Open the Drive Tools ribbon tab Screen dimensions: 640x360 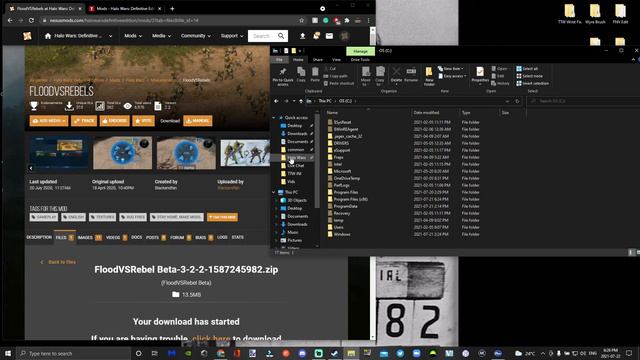360,60
